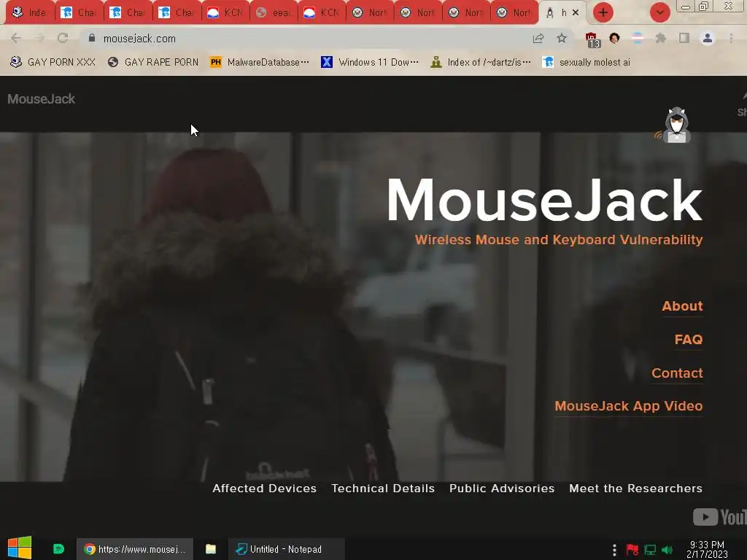Go back using browser back arrow
This screenshot has width=747, height=560.
(x=16, y=38)
